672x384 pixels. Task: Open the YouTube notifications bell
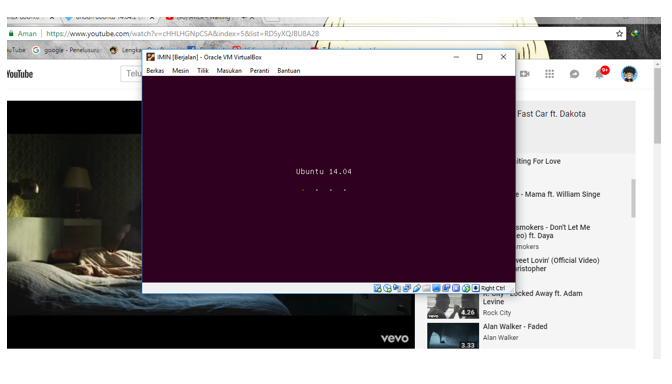(x=600, y=74)
